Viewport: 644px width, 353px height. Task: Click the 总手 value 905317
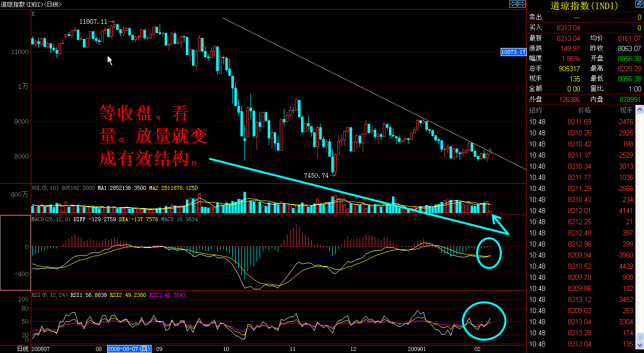point(569,69)
